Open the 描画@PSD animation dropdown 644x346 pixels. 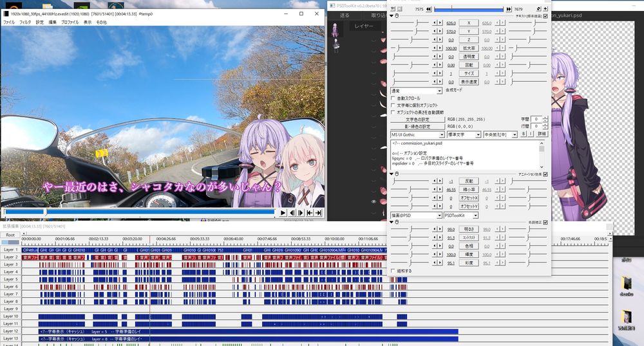pyautogui.click(x=416, y=215)
